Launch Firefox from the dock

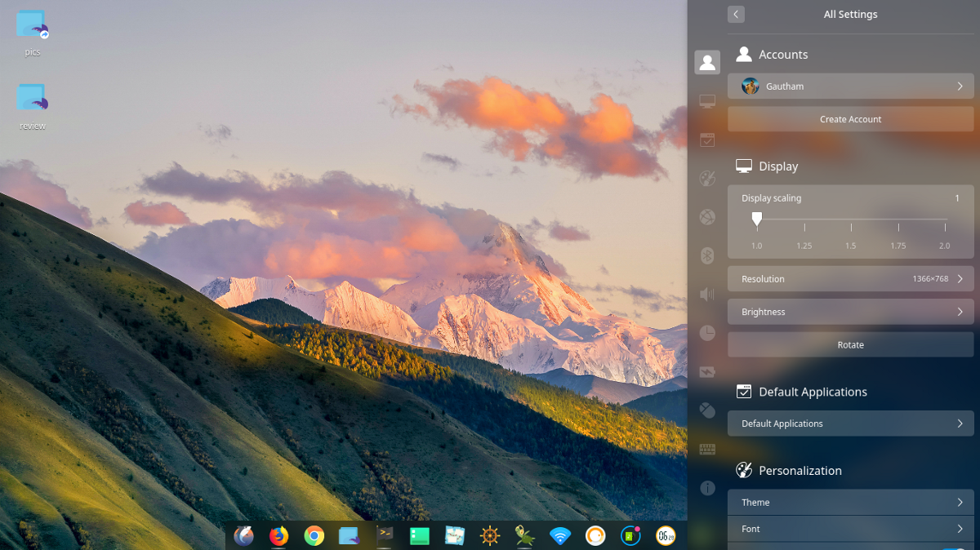279,535
